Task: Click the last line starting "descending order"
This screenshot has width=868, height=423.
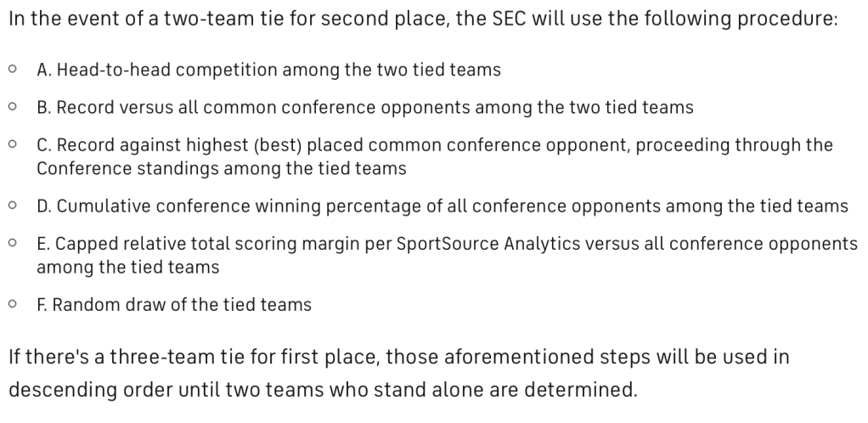Action: click(321, 391)
